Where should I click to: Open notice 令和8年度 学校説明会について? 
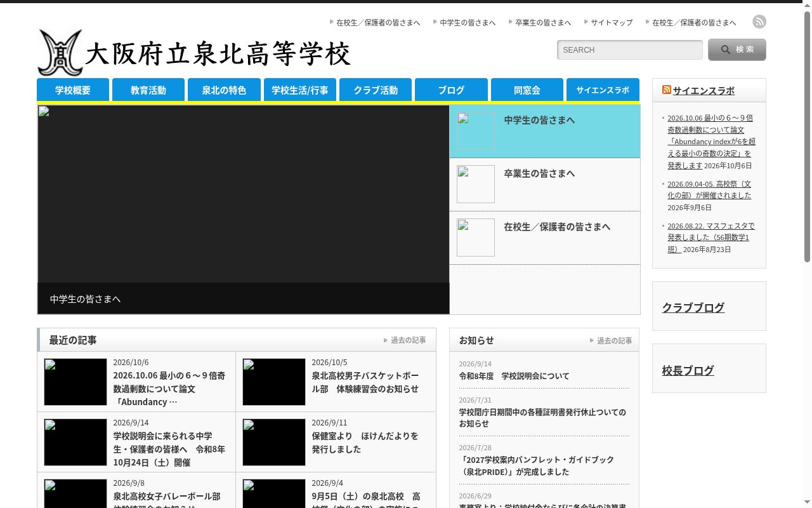tap(514, 376)
